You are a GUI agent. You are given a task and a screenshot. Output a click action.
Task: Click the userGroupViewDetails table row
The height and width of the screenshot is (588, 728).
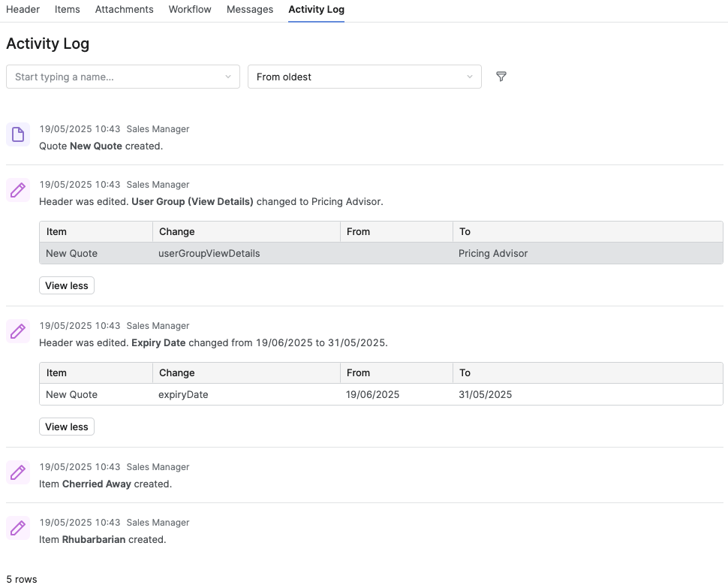point(381,254)
